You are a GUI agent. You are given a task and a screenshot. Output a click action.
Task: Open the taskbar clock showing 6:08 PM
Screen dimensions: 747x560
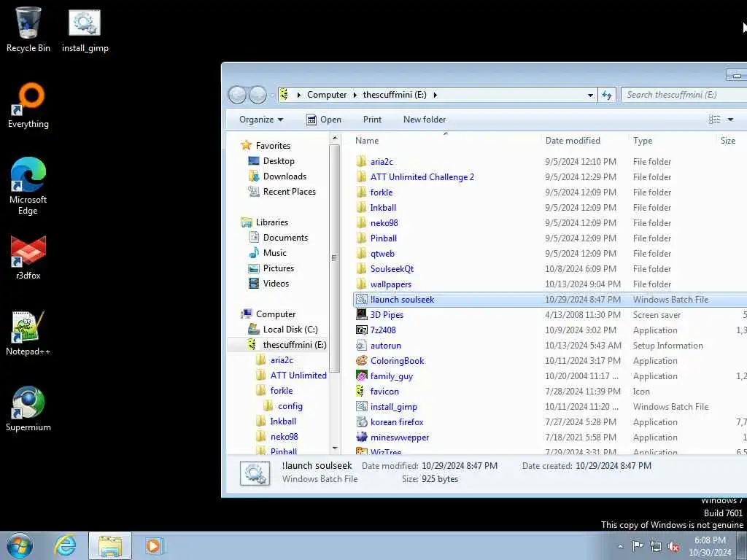(x=710, y=546)
